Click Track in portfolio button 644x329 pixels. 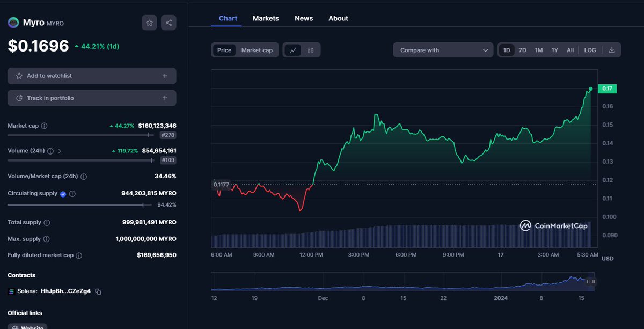92,98
